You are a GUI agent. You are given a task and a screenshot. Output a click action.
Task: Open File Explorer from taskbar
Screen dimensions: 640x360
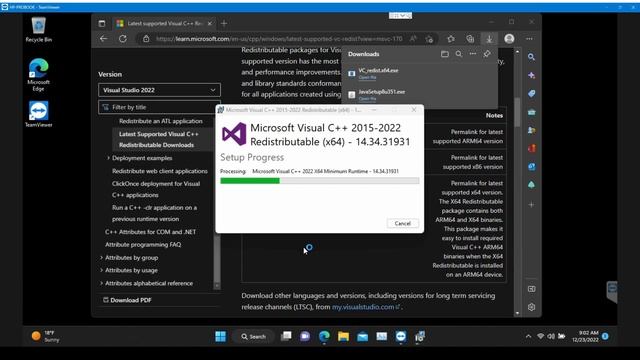click(343, 336)
